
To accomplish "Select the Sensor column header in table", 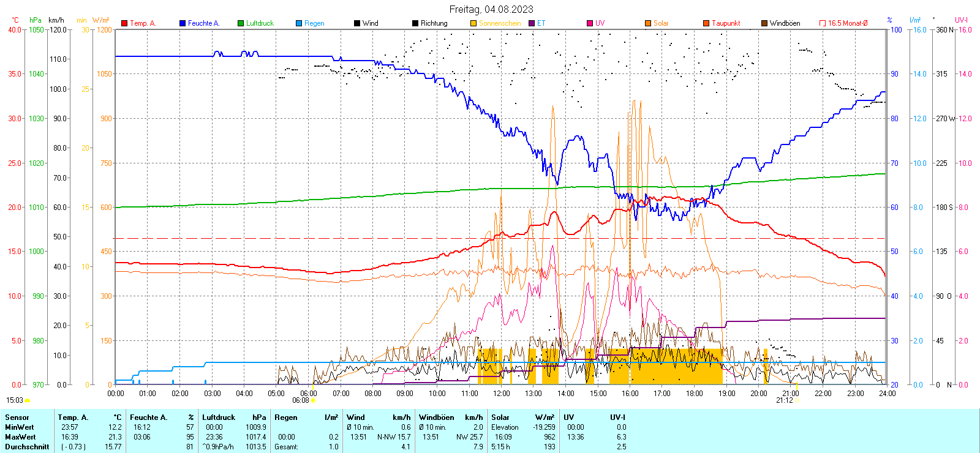I will [17, 417].
